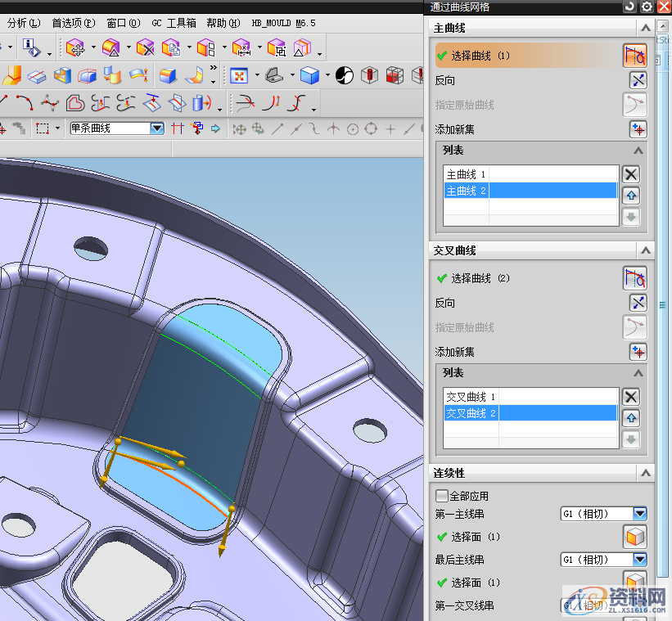Screen dimensions: 672x621
Task: Open 第一主线串 G1(相切) continuity dropdown
Action: 639,514
